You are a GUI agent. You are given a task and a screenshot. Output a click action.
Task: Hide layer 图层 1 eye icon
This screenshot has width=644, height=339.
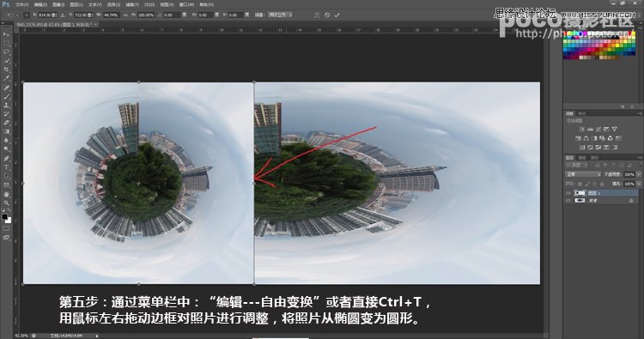pos(568,193)
